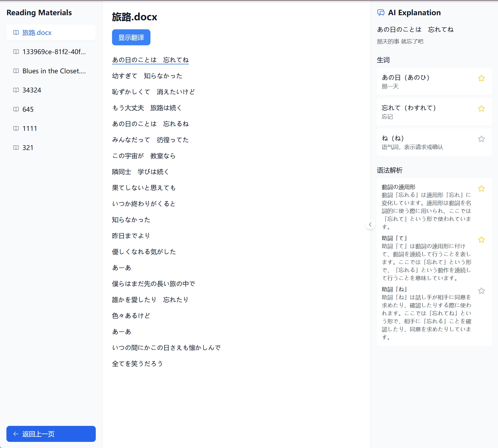Open Blues in the Closet material

(51, 71)
